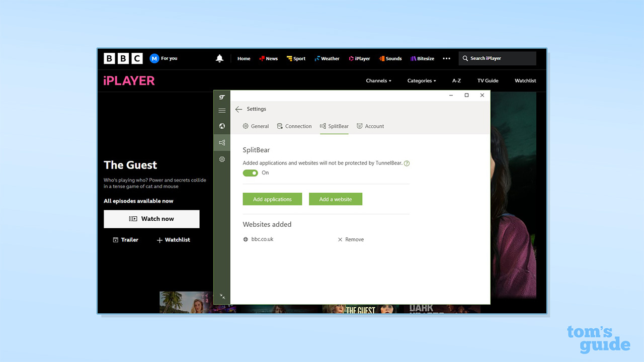Open the Dark Hearts thumbnail in bottom row

[x=443, y=308]
